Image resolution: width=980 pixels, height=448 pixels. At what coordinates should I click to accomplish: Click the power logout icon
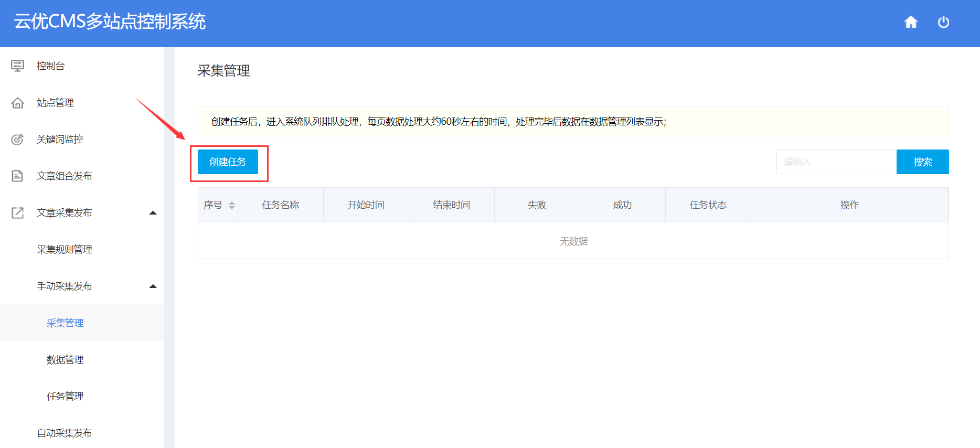943,22
